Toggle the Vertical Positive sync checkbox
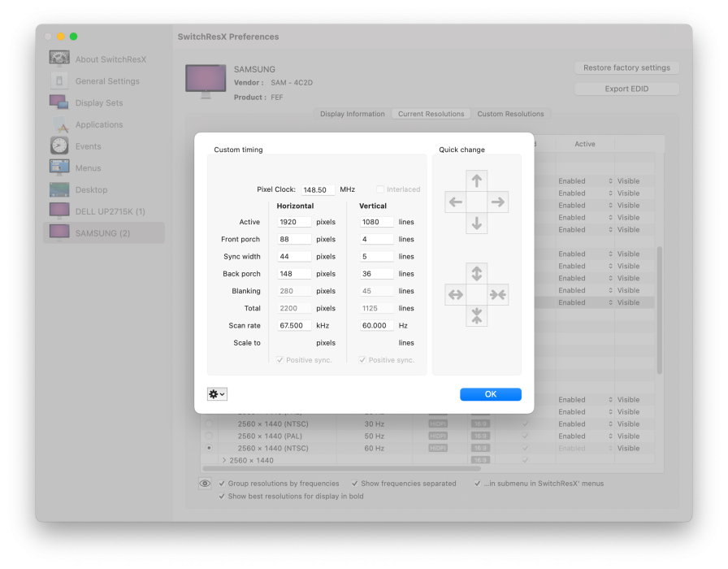Viewport: 728px width, 569px height. [362, 360]
